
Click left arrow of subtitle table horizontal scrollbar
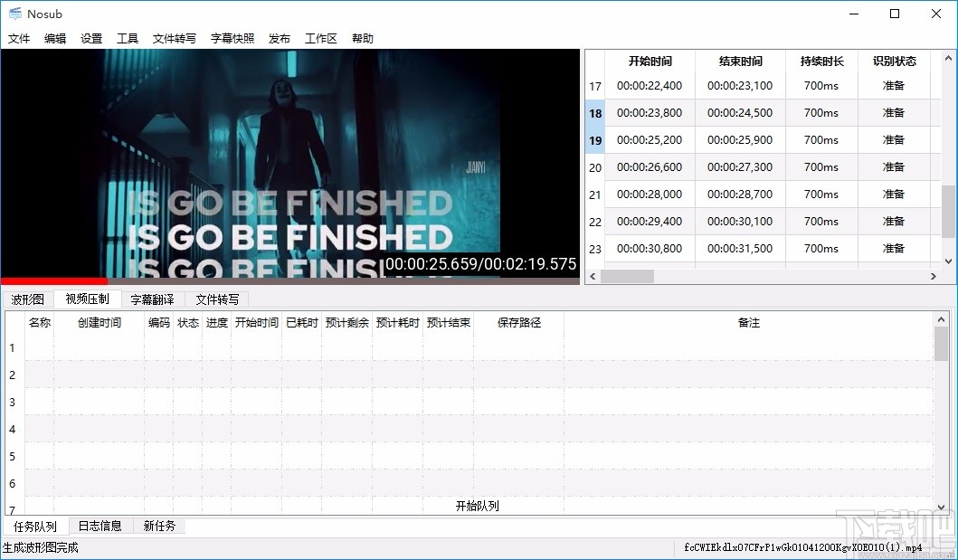coord(592,277)
